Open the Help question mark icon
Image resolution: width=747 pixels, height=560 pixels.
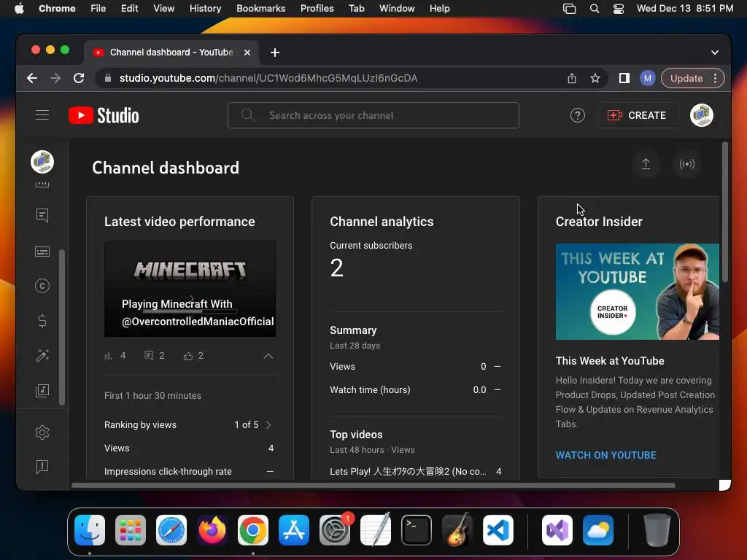coord(578,115)
